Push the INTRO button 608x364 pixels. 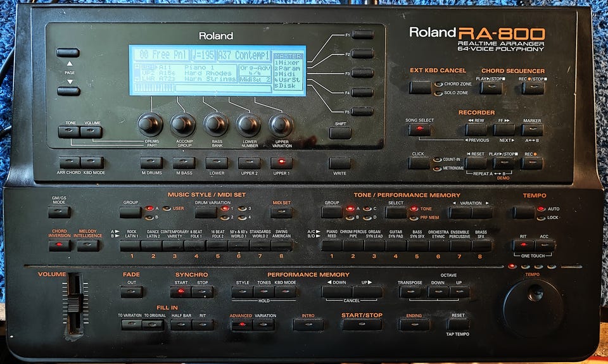pyautogui.click(x=308, y=325)
